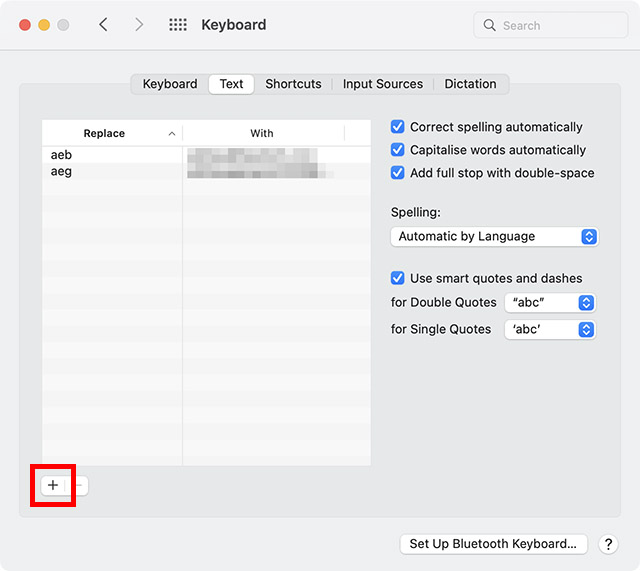The height and width of the screenshot is (571, 640).
Task: Click the magnifying glass search icon
Action: pyautogui.click(x=490, y=25)
